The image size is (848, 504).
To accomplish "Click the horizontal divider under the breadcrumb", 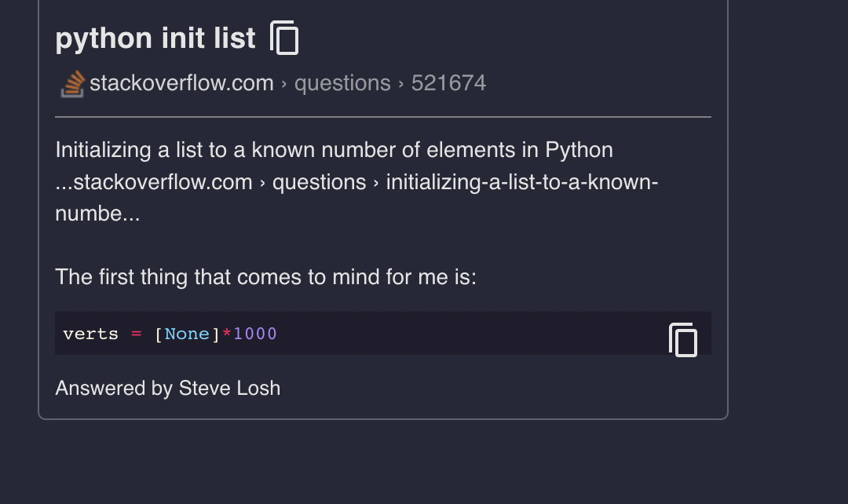I will 382,117.
